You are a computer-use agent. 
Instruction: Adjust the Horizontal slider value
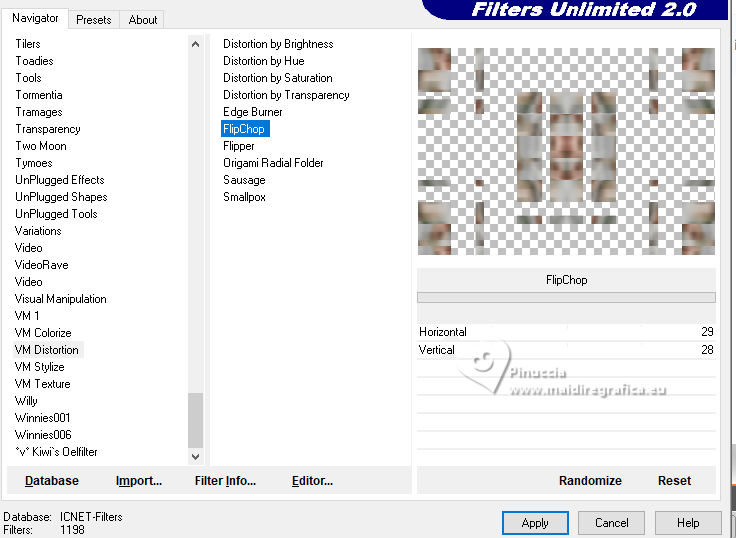[567, 332]
